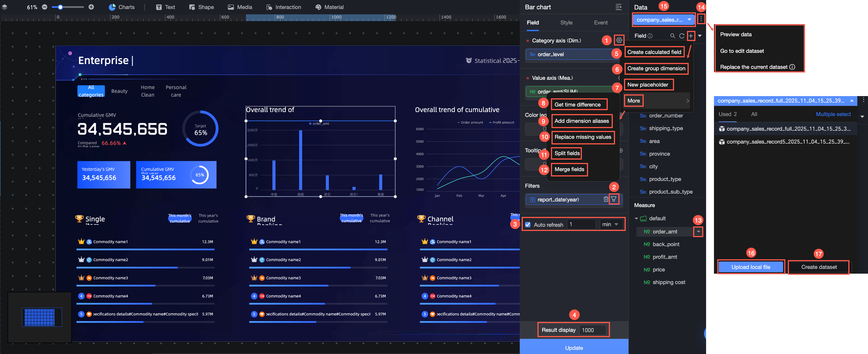Open order_amt measure dropdown arrow
This screenshot has height=354, width=868.
pos(698,232)
